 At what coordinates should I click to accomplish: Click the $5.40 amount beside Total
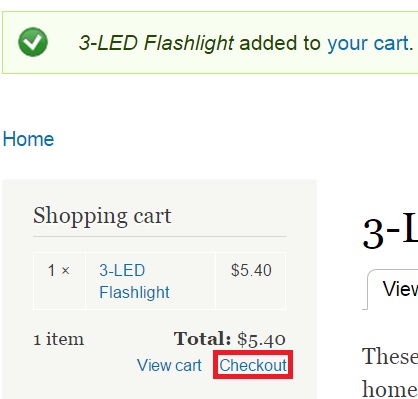tap(261, 339)
